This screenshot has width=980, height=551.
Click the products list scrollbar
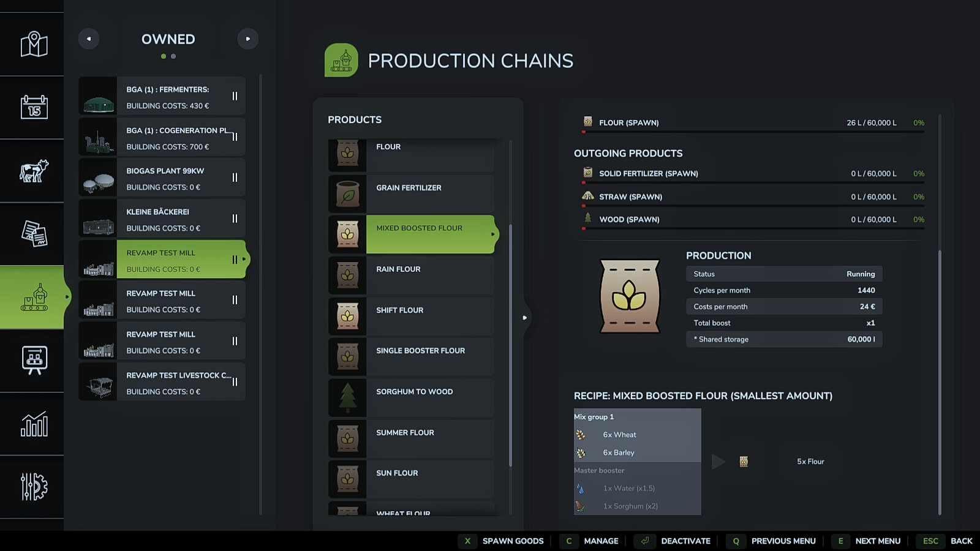point(510,346)
